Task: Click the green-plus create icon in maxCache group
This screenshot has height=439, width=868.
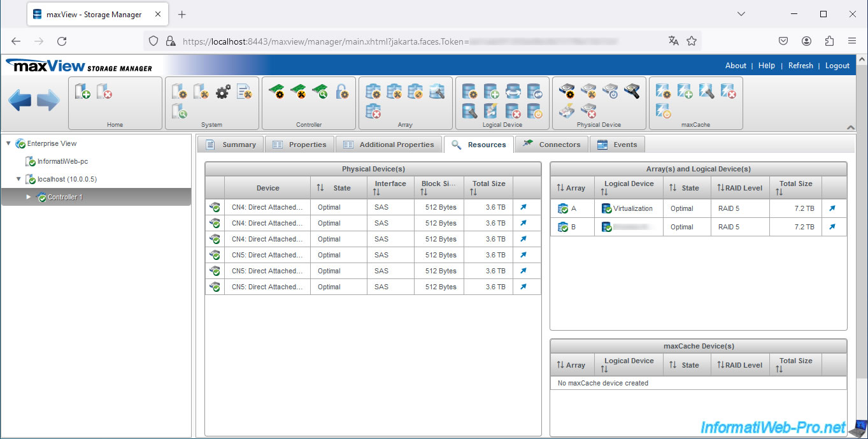Action: pyautogui.click(x=685, y=92)
